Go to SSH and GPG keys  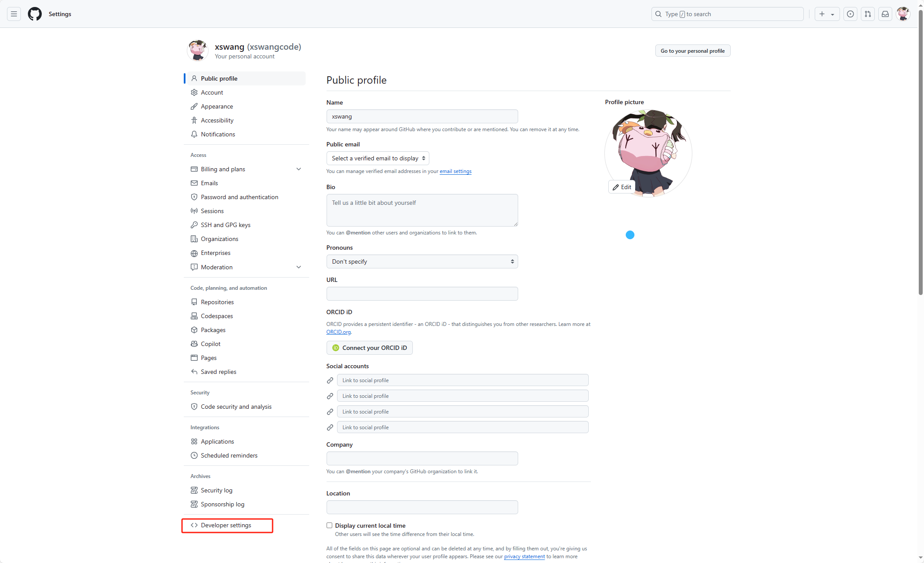click(x=225, y=225)
